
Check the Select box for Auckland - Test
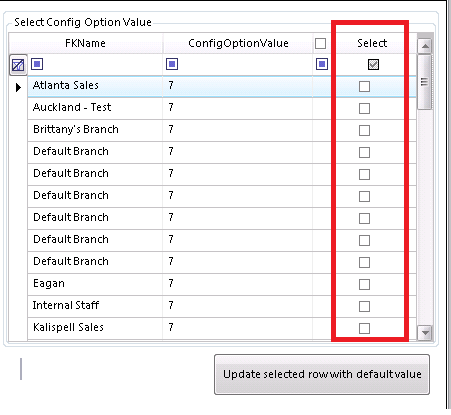point(364,108)
